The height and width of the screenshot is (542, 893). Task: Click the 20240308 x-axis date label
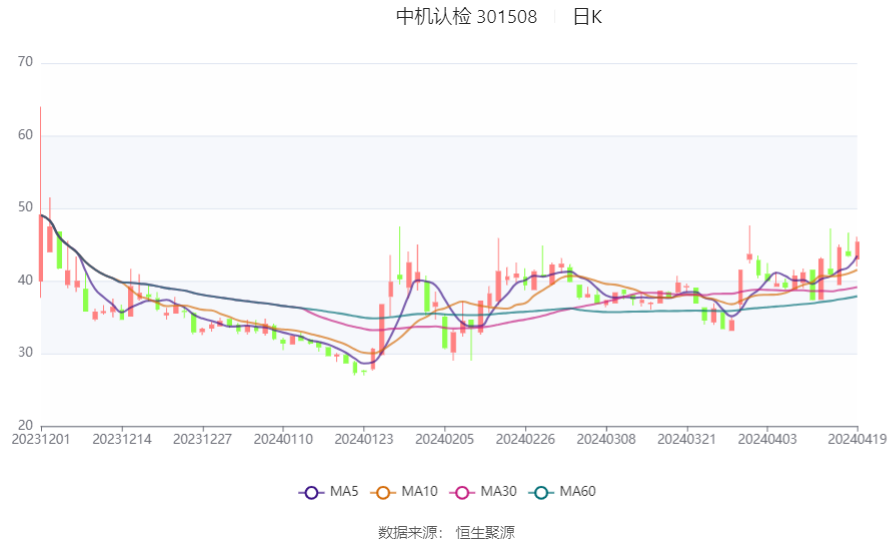606,440
